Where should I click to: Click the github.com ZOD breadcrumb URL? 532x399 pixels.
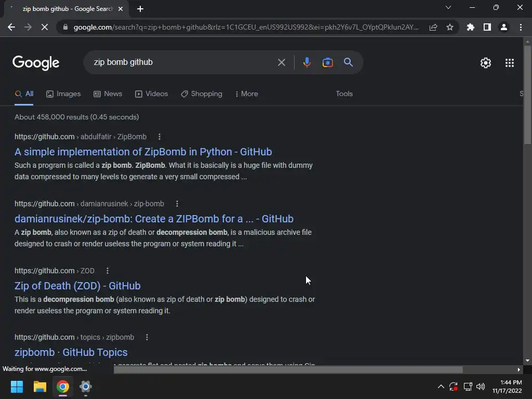pyautogui.click(x=54, y=271)
